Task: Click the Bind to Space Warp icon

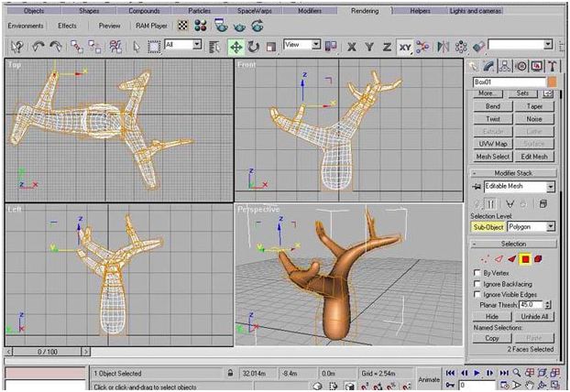Action: (x=115, y=47)
